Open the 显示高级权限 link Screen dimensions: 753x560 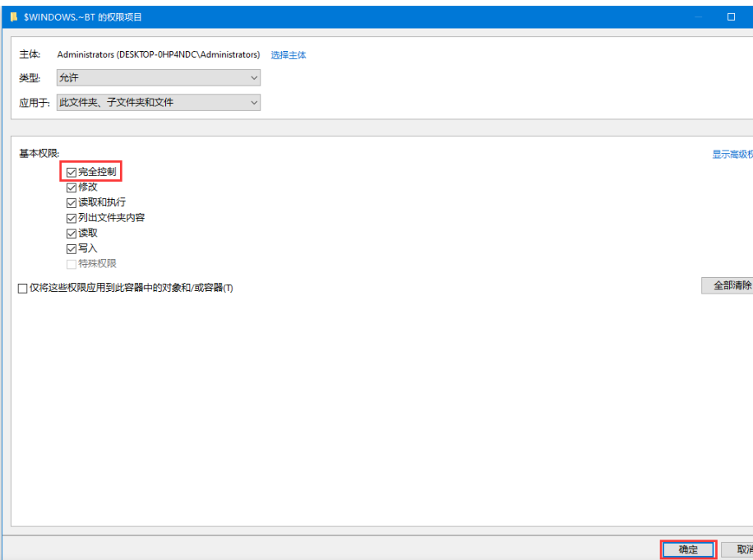point(732,155)
